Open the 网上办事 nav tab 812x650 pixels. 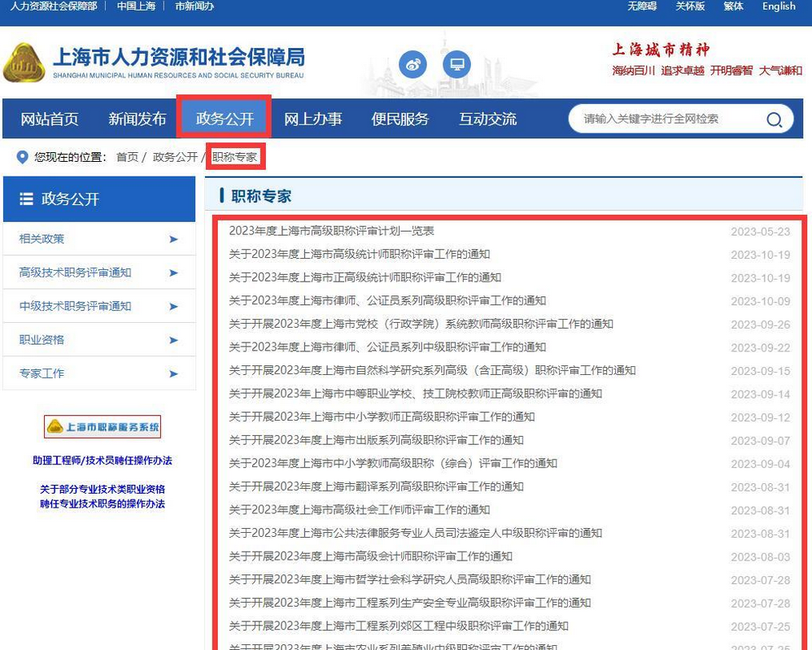pos(312,119)
